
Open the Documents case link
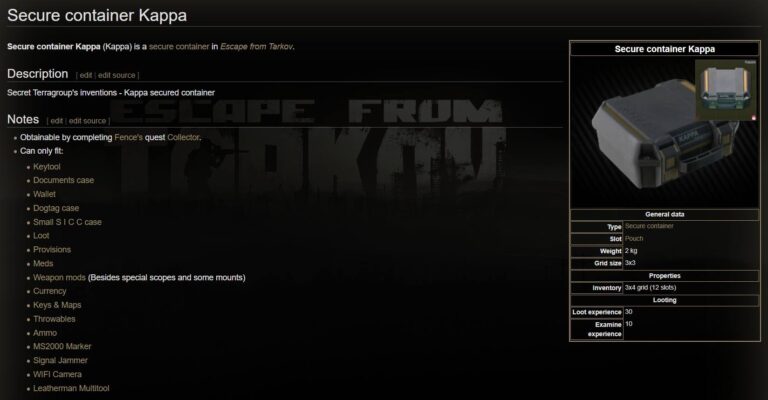click(x=64, y=180)
